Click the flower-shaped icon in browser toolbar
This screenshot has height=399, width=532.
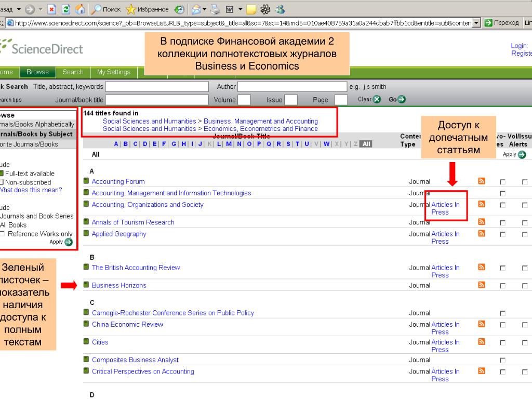[265, 9]
